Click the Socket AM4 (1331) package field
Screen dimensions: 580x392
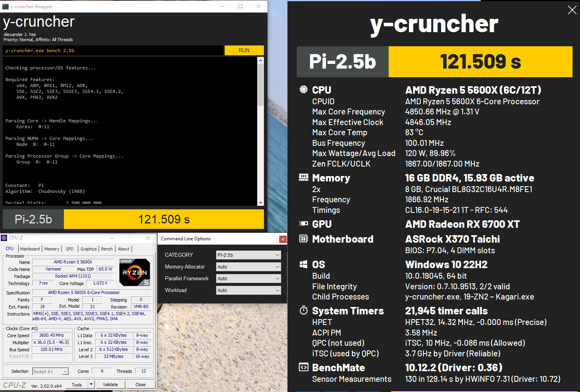pos(73,276)
